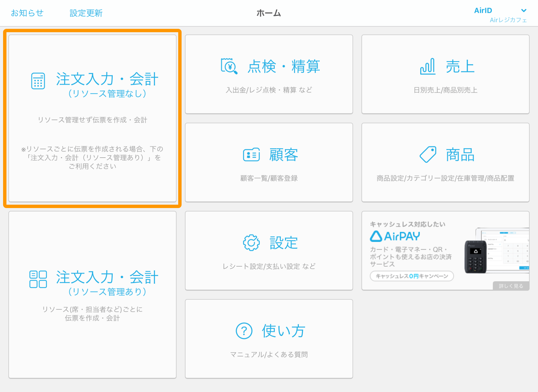
Task: Open 注文入力・会計 (リソース管理あり) tile
Action: [92, 295]
